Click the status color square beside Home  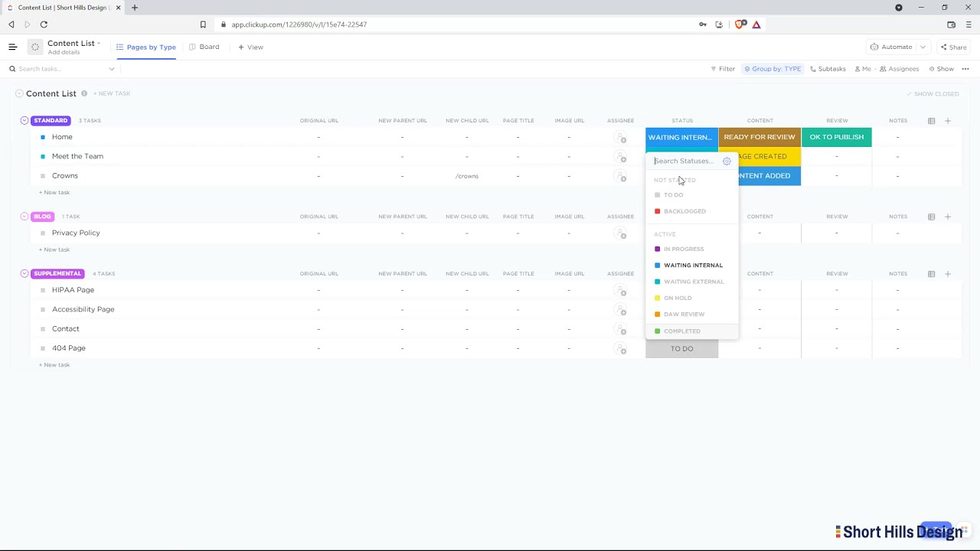coord(43,138)
